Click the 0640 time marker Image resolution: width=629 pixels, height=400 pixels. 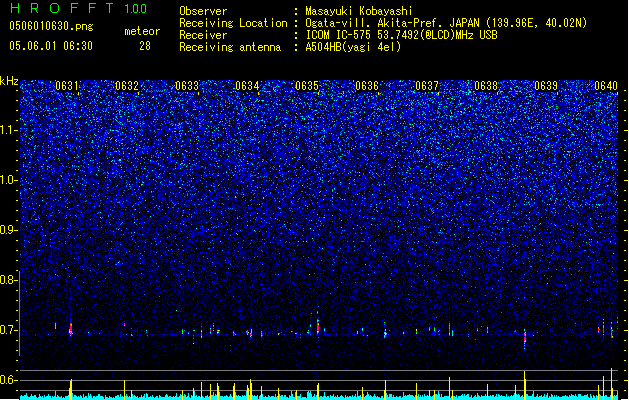pyautogui.click(x=606, y=86)
